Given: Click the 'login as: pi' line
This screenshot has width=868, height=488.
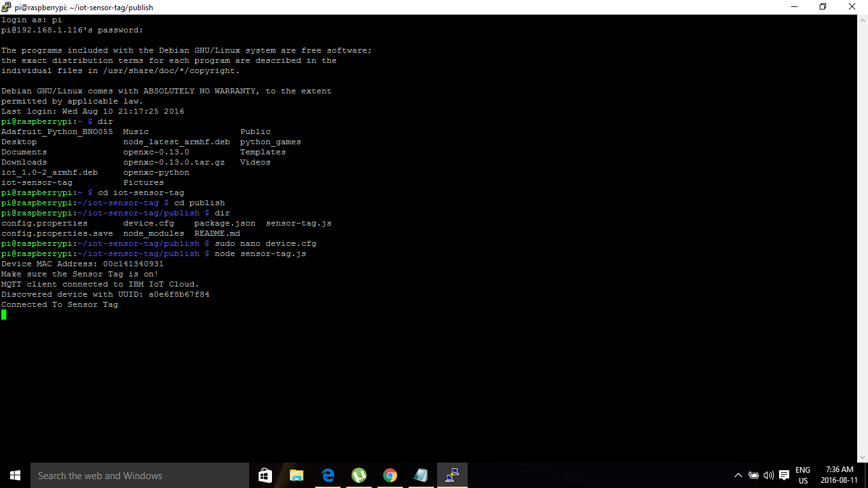Looking at the screenshot, I should pyautogui.click(x=32, y=20).
